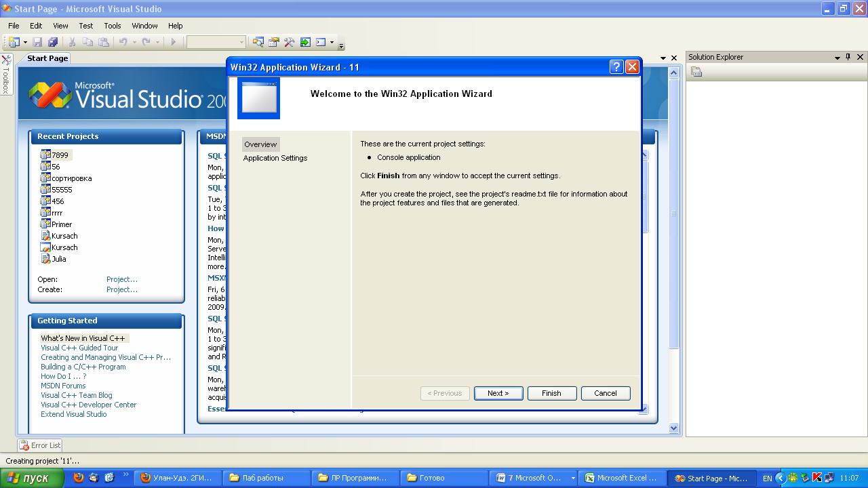Click the hammer and wrench toolbar icon
Viewport: 868px width, 488px height.
[x=290, y=42]
